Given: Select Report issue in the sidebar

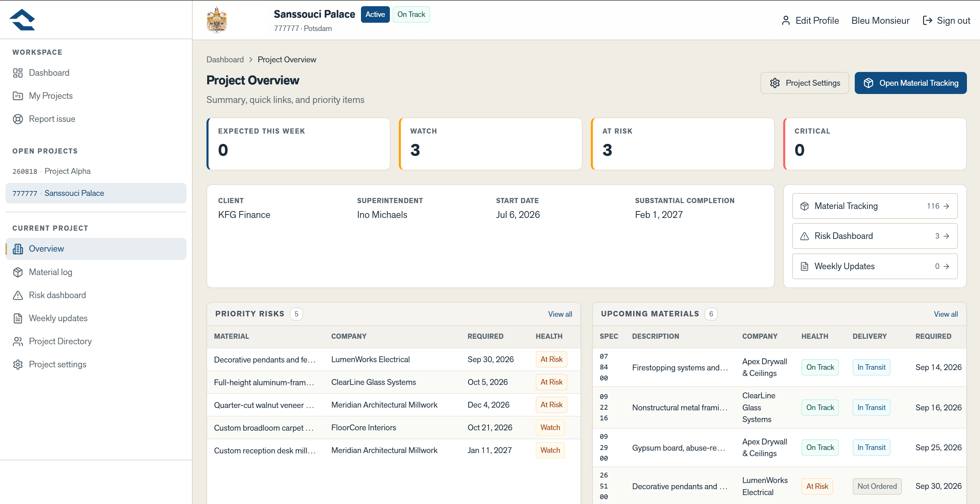Looking at the screenshot, I should pos(96,119).
